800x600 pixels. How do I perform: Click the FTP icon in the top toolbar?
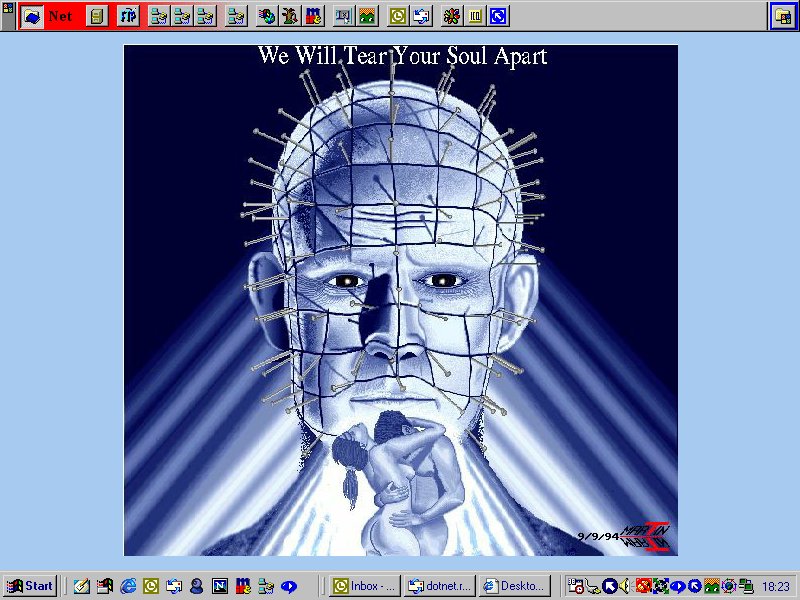pyautogui.click(x=128, y=16)
